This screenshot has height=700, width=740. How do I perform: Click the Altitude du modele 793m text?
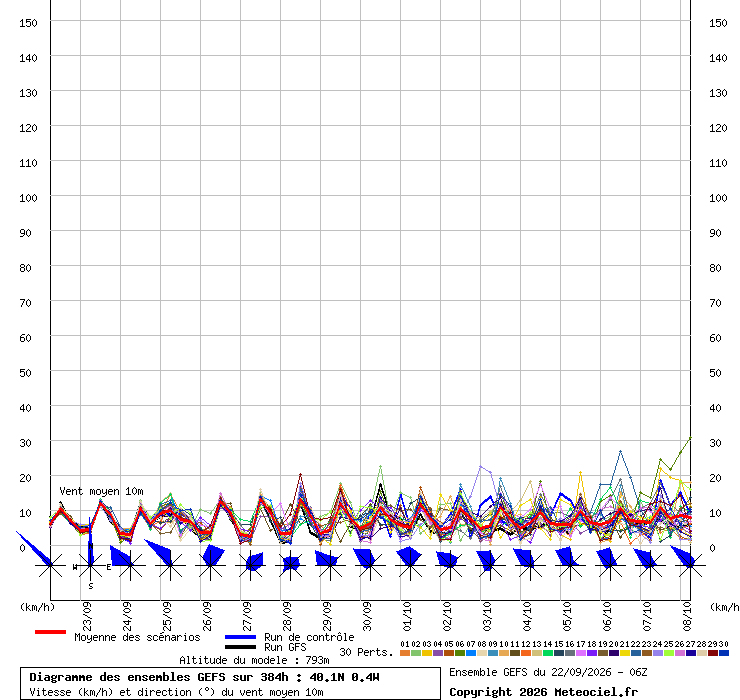[254, 660]
